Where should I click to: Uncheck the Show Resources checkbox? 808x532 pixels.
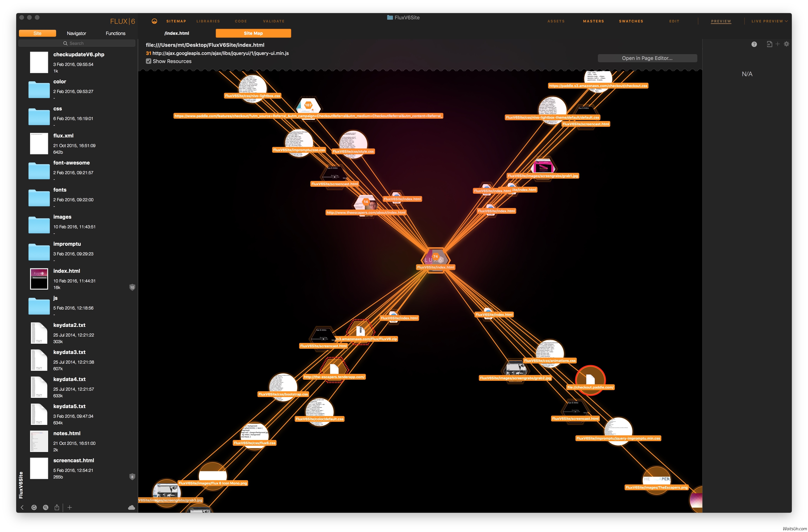pyautogui.click(x=149, y=61)
